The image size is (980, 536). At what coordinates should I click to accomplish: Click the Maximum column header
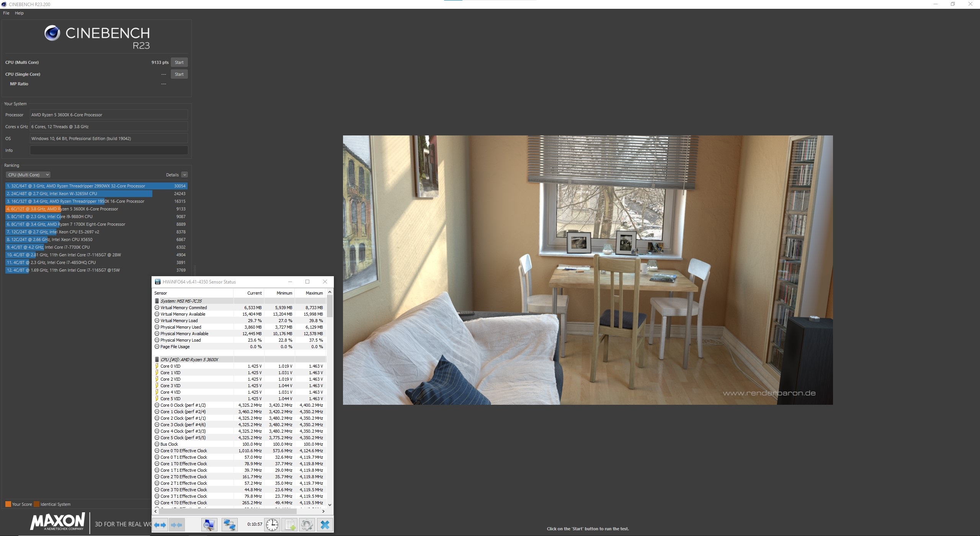[x=310, y=293]
